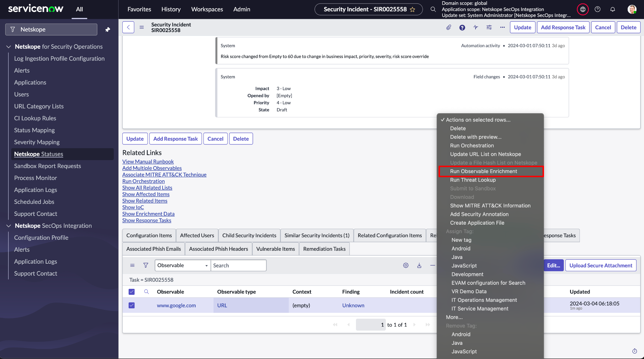Export the observable list with download icon
644x359 pixels.
419,265
